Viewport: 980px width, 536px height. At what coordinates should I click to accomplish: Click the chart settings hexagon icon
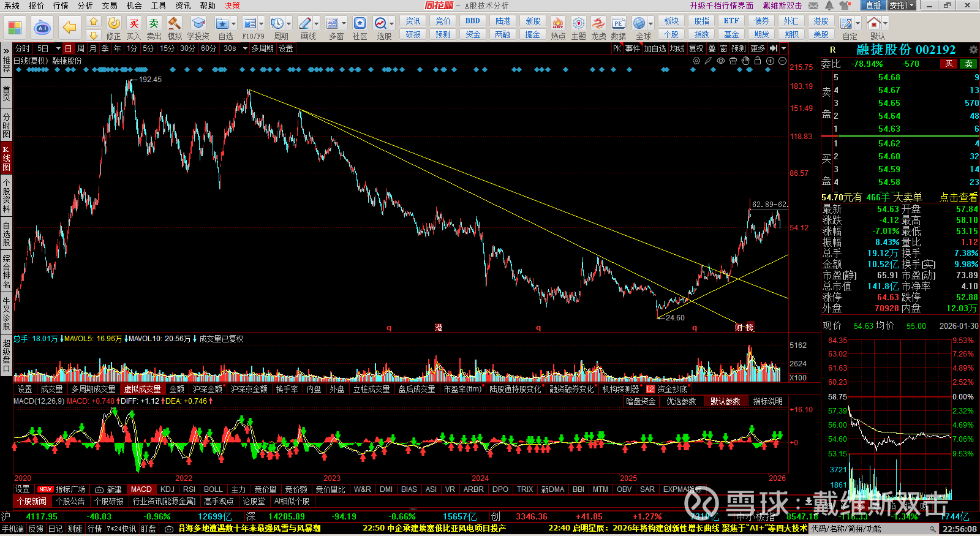point(696,61)
